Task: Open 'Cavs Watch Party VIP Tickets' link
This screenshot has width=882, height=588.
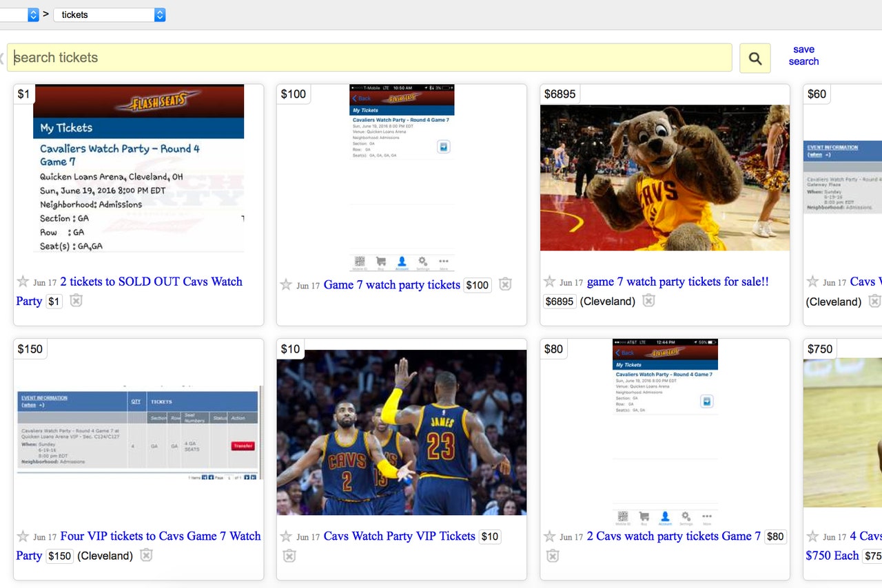Action: pyautogui.click(x=399, y=536)
